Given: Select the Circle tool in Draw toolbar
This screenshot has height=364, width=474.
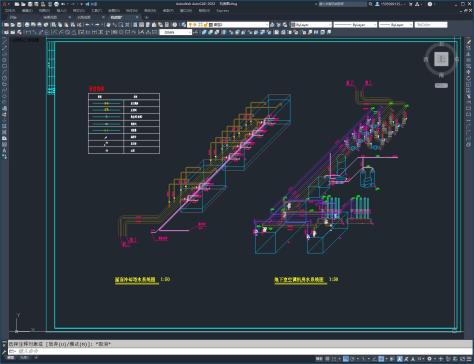Looking at the screenshot, I should click(x=5, y=77).
